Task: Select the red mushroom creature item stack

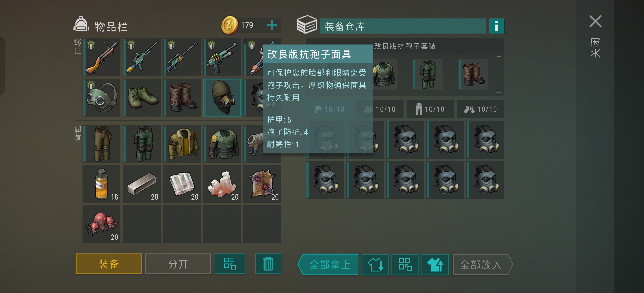Action: click(x=102, y=224)
